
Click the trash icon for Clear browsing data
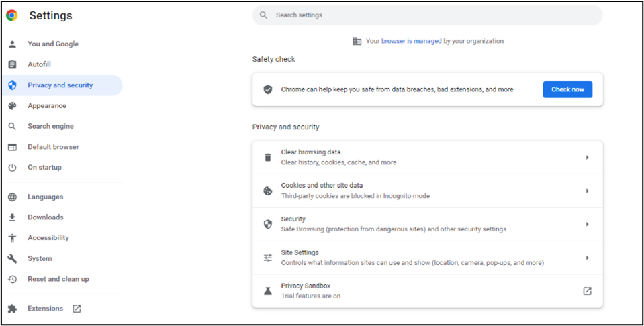[x=268, y=158]
